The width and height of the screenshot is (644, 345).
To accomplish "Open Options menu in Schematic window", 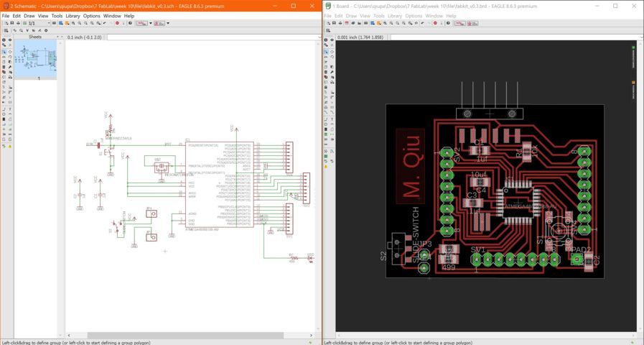I will coord(92,16).
